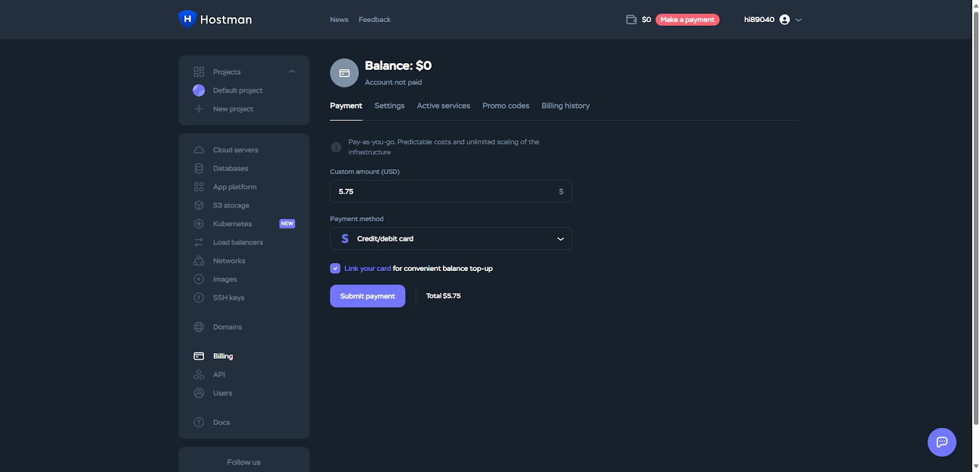Click the Default project label
Screen dimensions: 980x472
pos(238,90)
